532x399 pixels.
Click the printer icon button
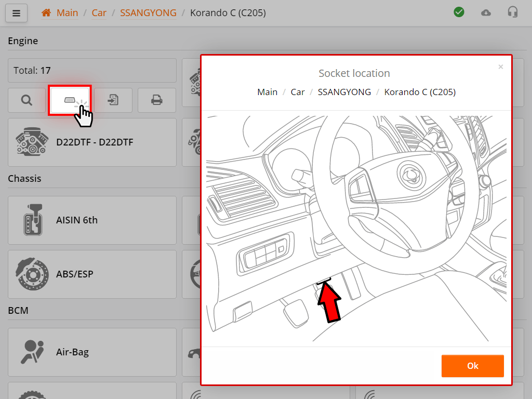click(156, 100)
